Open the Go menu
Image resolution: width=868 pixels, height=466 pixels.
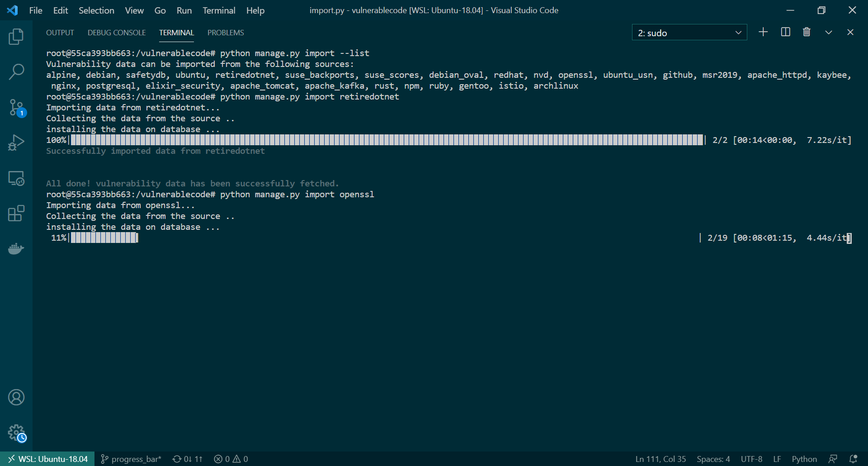coord(160,10)
